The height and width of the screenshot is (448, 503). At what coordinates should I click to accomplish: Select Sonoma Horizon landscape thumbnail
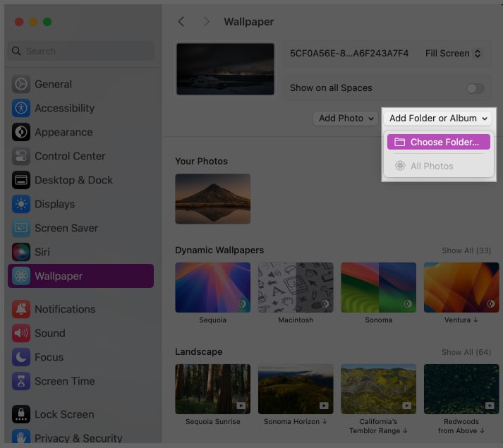[296, 389]
